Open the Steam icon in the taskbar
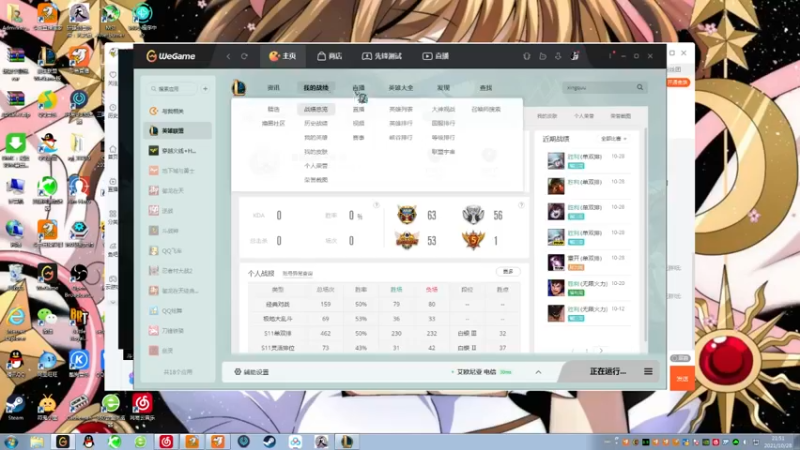This screenshot has width=800, height=450. point(269,442)
